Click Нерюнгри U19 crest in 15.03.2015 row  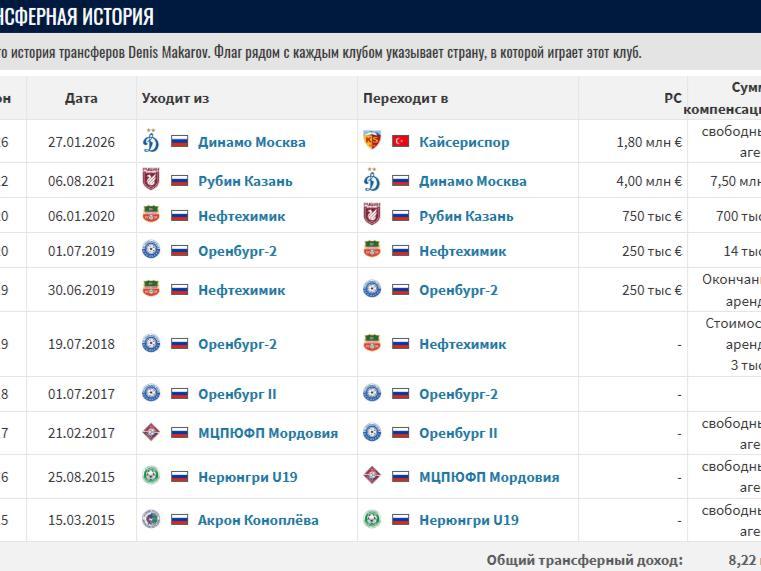pyautogui.click(x=372, y=520)
